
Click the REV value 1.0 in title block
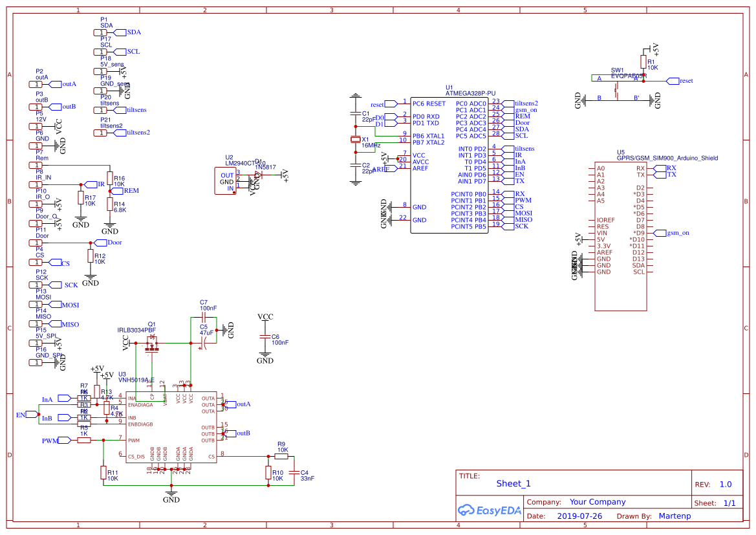(x=726, y=483)
